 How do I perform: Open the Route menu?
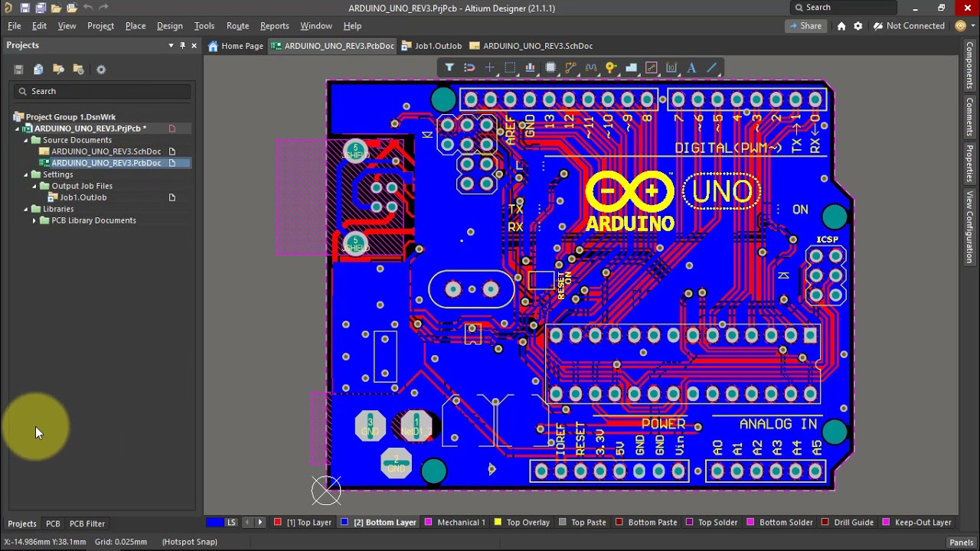[237, 26]
